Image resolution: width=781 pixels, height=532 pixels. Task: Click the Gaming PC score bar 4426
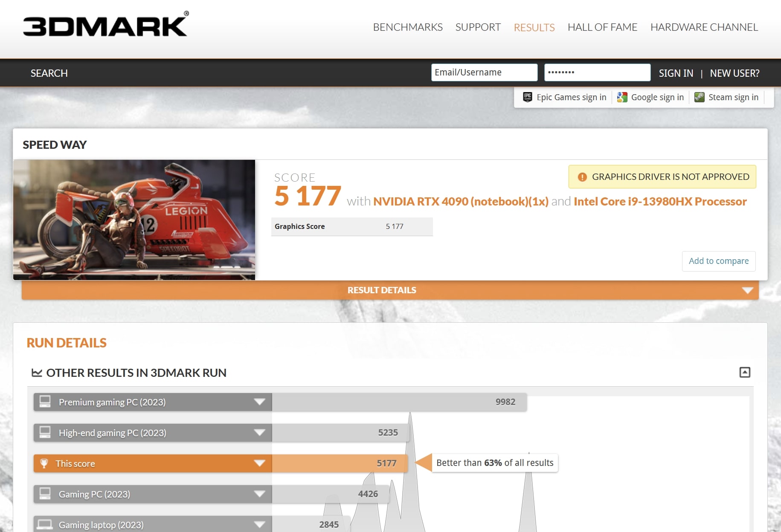pos(331,494)
